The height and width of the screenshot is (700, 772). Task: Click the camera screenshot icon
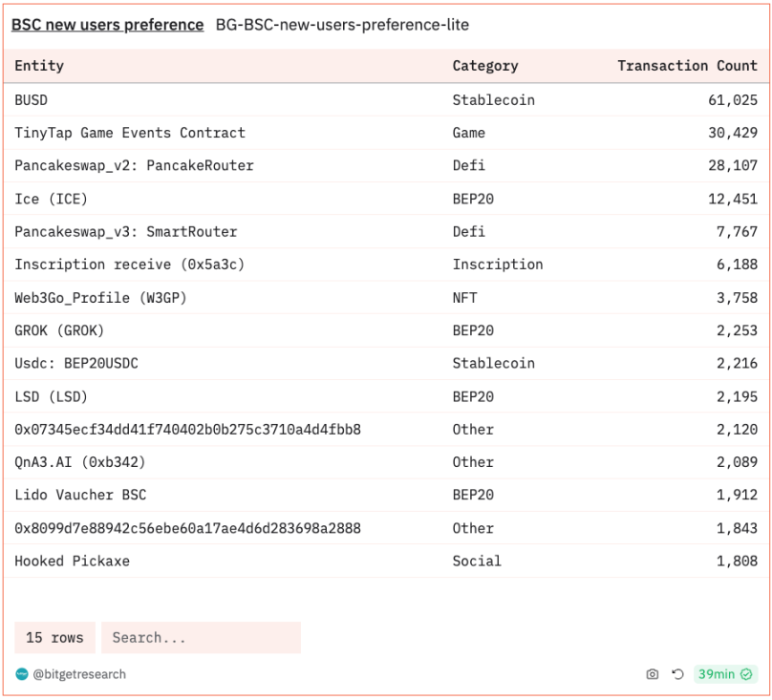(x=653, y=674)
